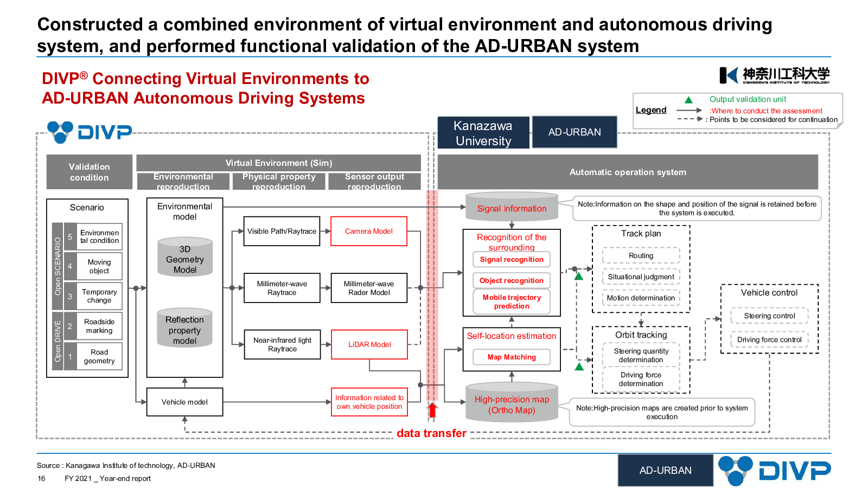Screen dimensions: 868x488
Task: Click the Situational judgment box
Action: 641,277
